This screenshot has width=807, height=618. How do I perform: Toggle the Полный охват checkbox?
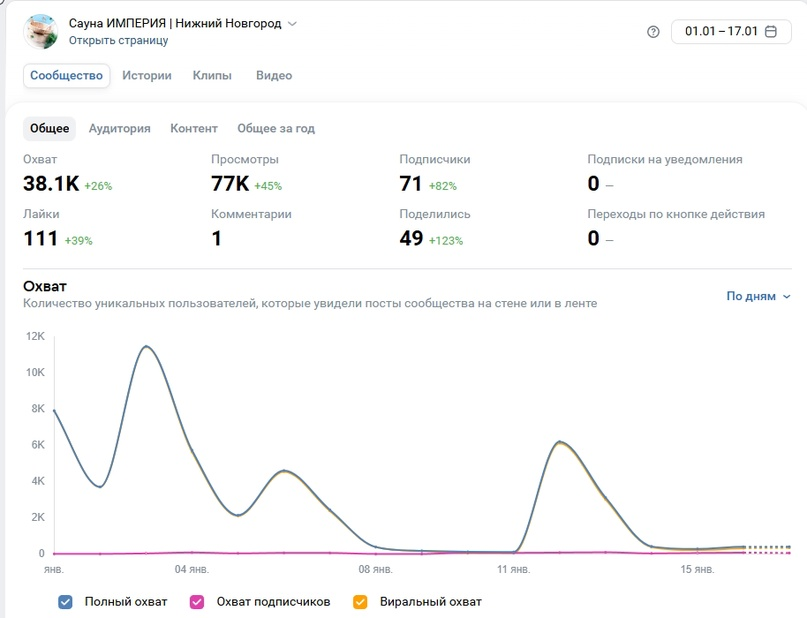point(65,602)
